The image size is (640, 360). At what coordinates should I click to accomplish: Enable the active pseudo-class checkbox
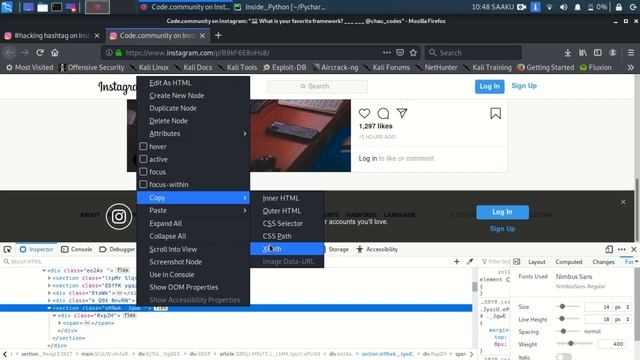[x=143, y=159]
